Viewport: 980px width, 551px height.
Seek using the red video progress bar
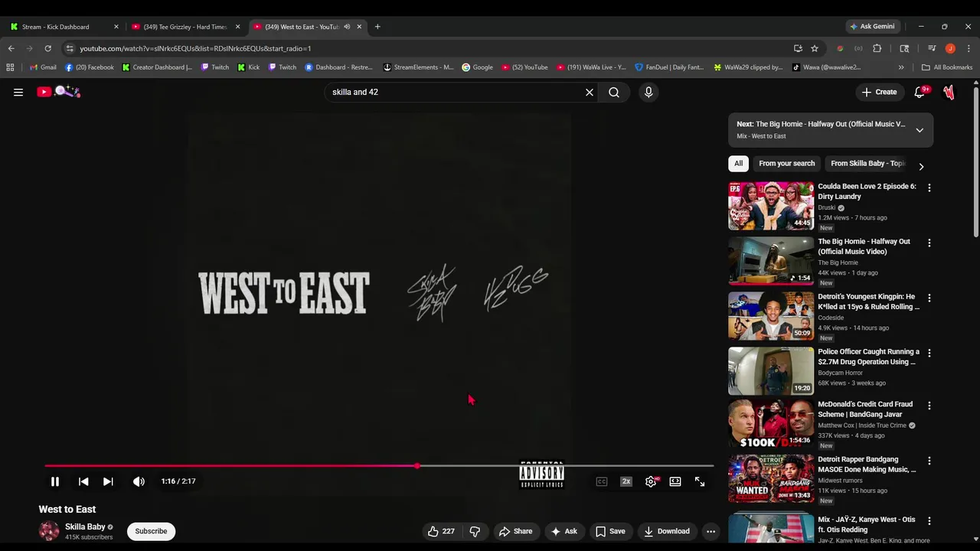tap(379, 465)
